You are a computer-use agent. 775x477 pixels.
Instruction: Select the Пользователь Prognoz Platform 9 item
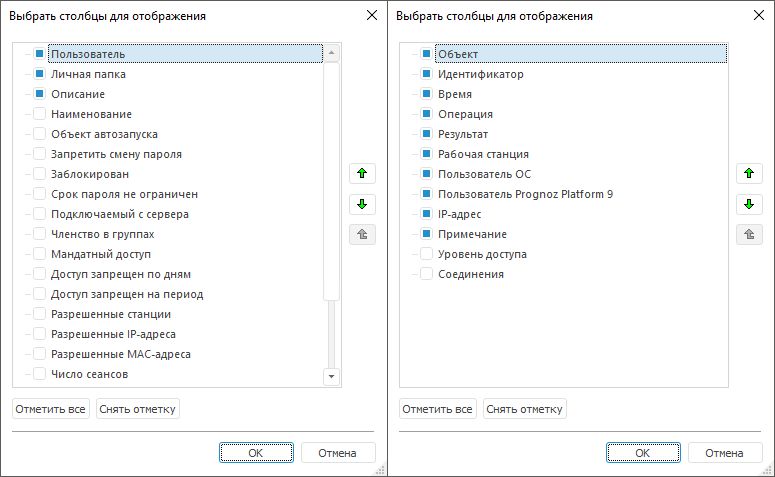(x=524, y=194)
